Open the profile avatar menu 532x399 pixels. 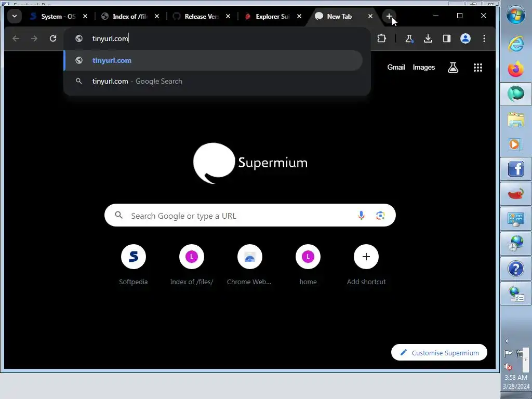[465, 38]
